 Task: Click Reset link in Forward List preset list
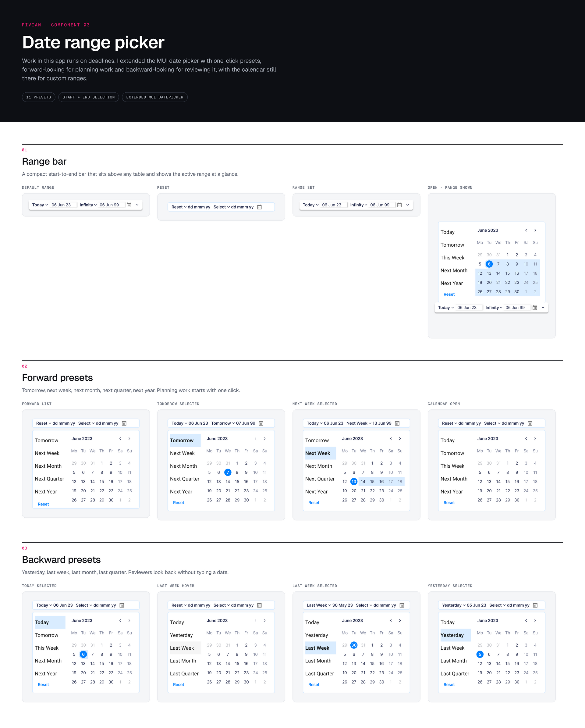[43, 504]
